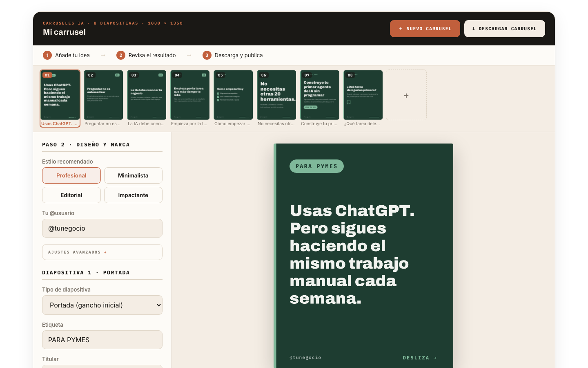Download carousel with Descargar Carrusel

(x=504, y=29)
